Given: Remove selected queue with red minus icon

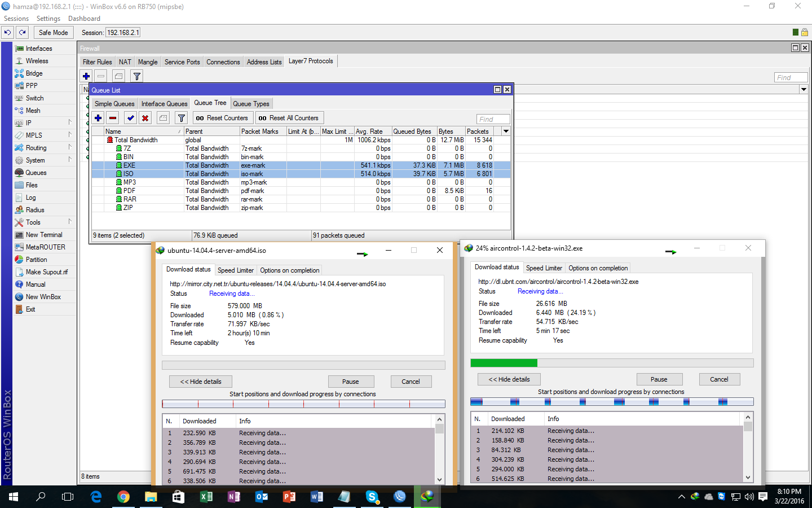Looking at the screenshot, I should tap(113, 118).
